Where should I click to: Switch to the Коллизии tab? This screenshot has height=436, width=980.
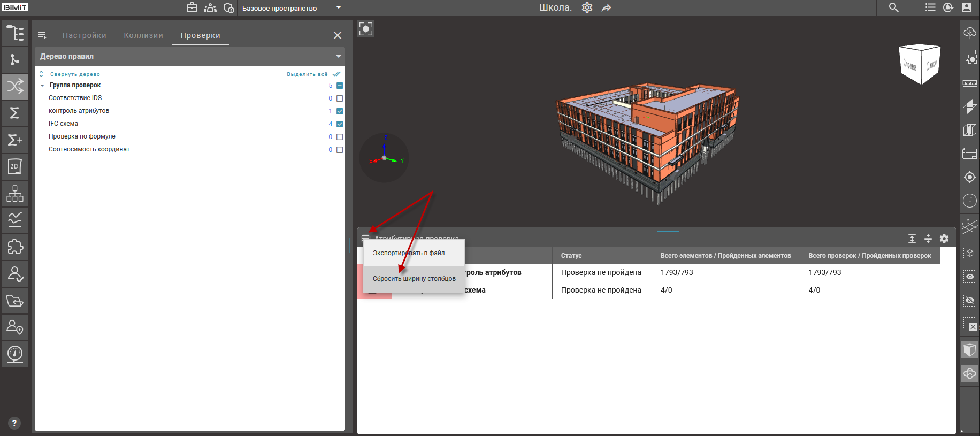143,35
